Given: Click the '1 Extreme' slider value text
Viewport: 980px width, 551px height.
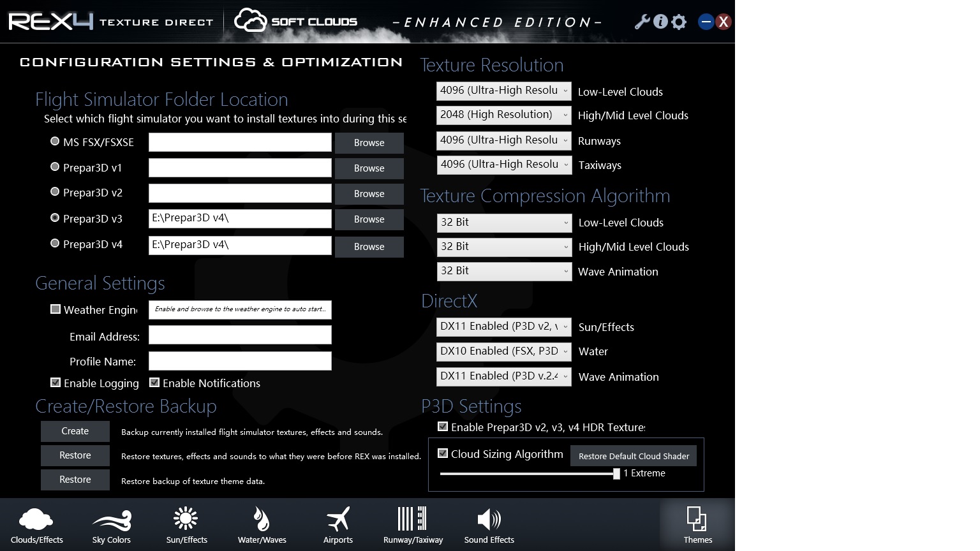Looking at the screenshot, I should point(644,473).
